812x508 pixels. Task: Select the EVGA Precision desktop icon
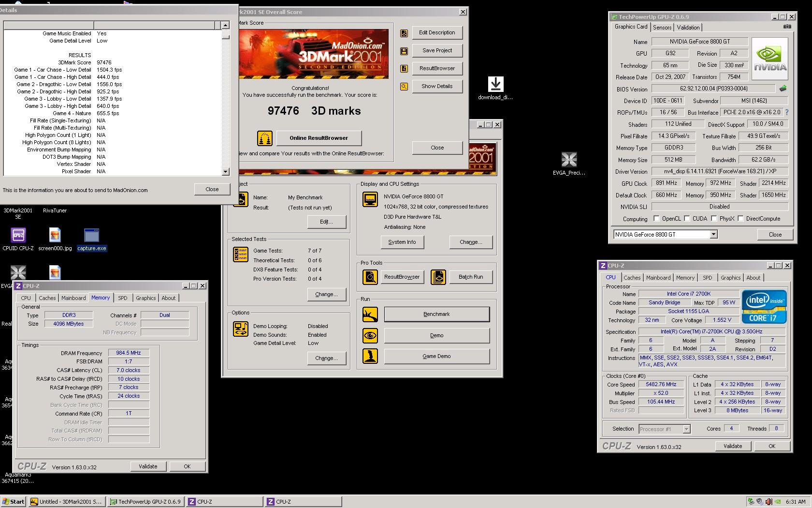tap(569, 164)
